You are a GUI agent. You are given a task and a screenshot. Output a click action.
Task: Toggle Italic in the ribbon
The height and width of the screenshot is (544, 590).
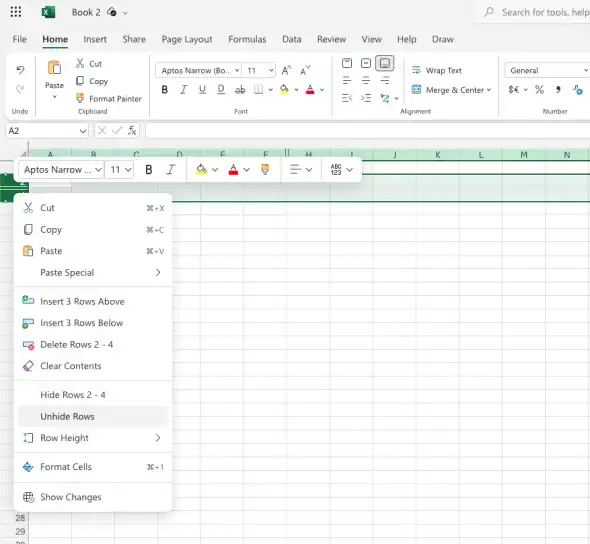183,90
